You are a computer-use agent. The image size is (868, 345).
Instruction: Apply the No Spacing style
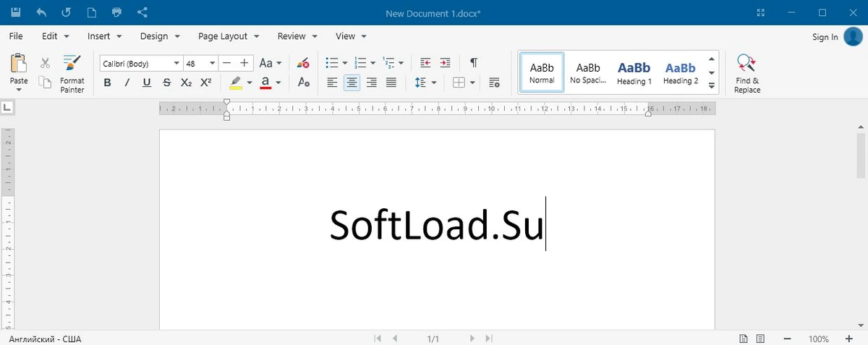pos(588,72)
